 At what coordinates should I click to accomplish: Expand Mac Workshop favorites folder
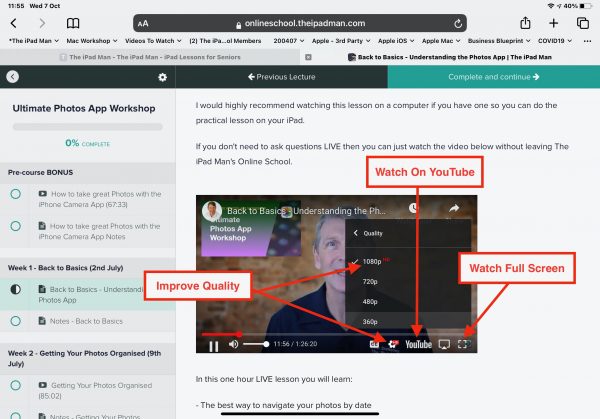pyautogui.click(x=92, y=41)
